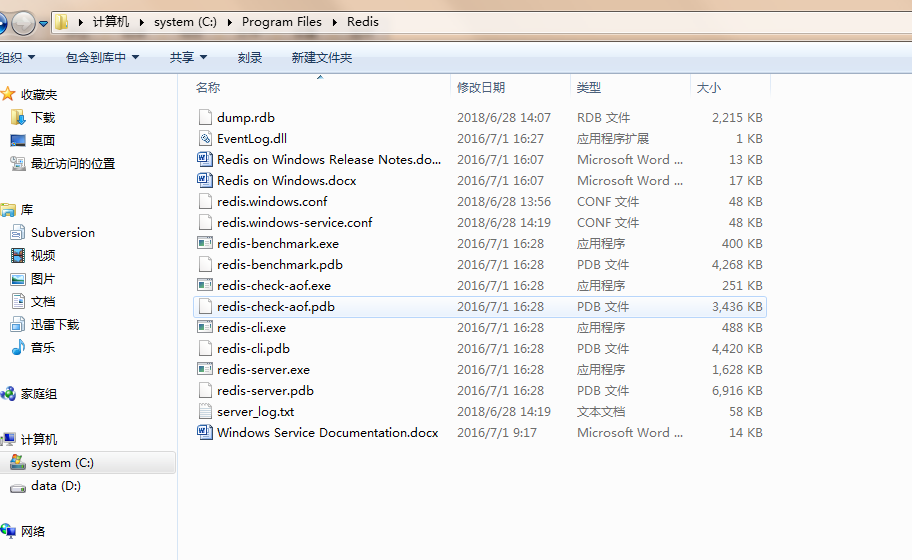Click the dump.rdb file icon

click(x=205, y=117)
